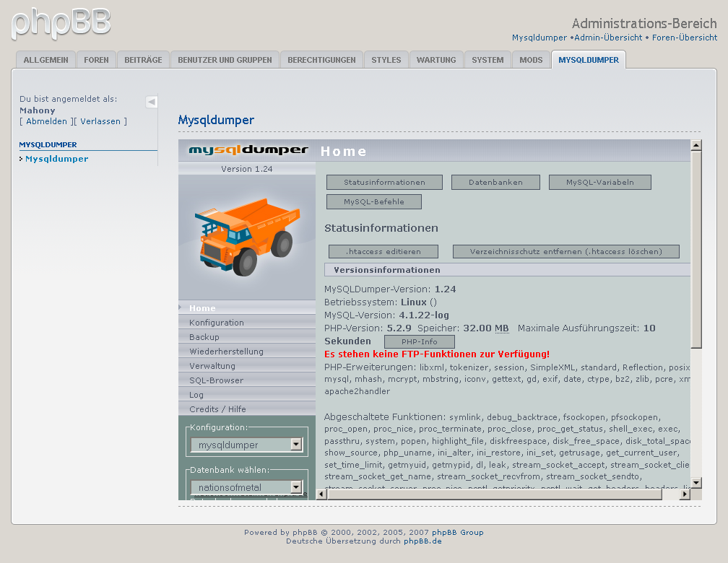
Task: Follow the Mysqldumper link in the top-right header
Action: pos(539,38)
